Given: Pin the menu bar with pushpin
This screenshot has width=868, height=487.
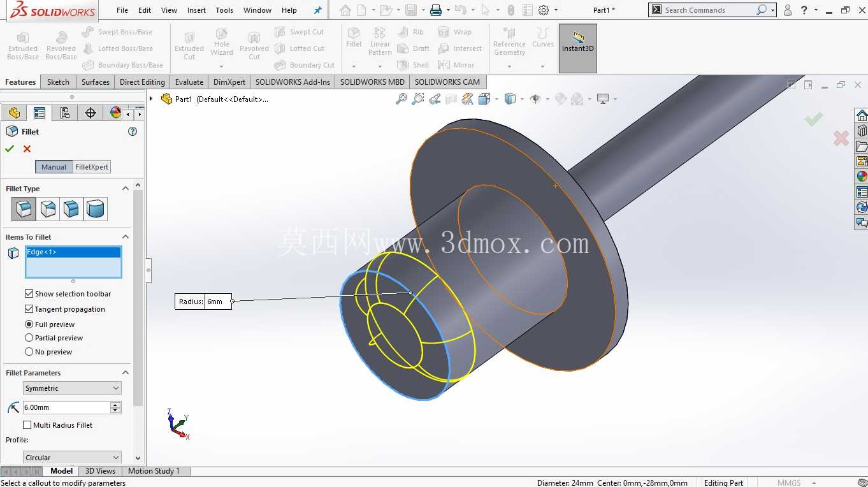Looking at the screenshot, I should tap(318, 10).
